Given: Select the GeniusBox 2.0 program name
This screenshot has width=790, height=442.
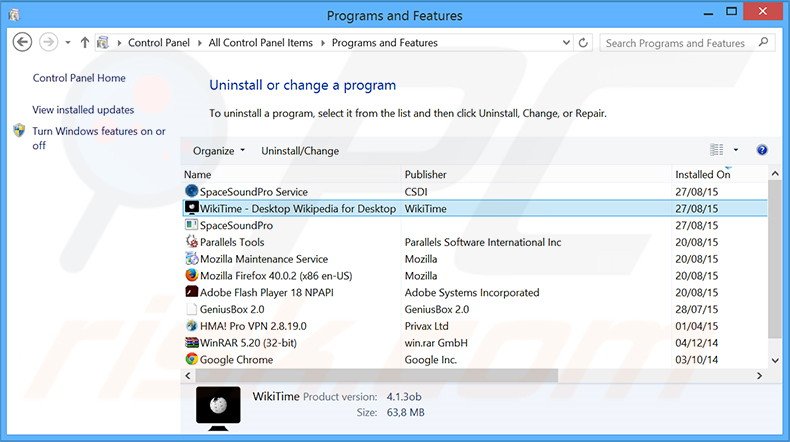Looking at the screenshot, I should pos(232,309).
